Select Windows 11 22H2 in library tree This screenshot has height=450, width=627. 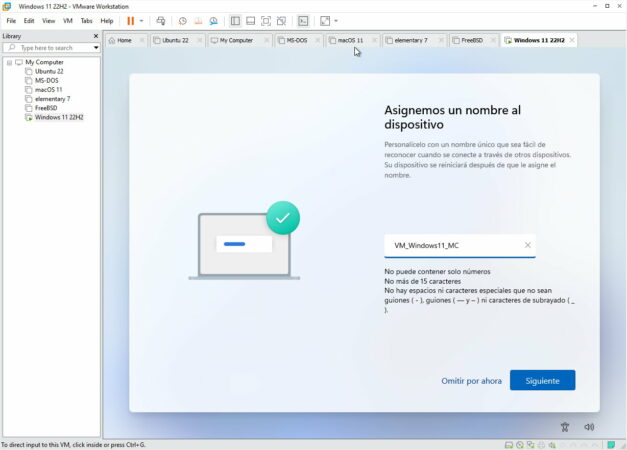tap(59, 117)
